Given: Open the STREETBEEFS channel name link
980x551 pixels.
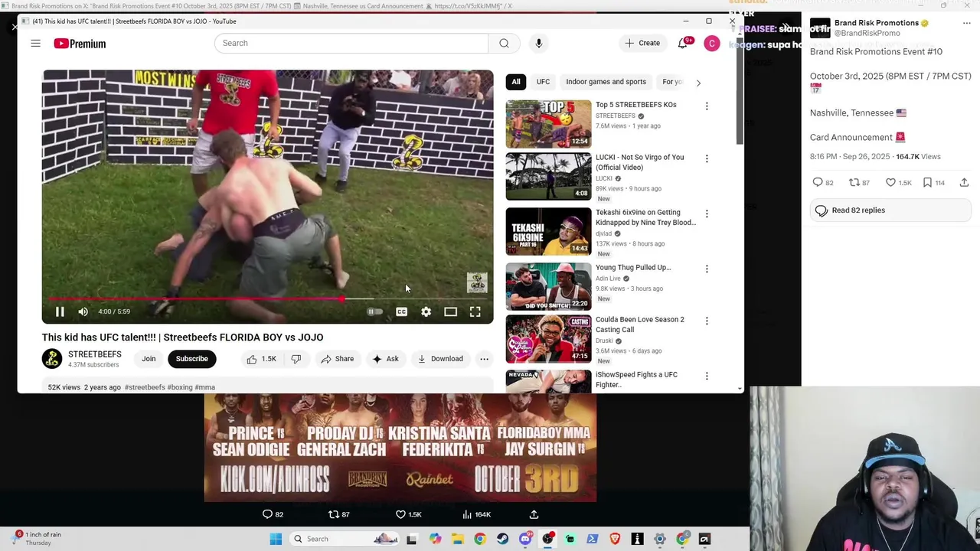Looking at the screenshot, I should (95, 354).
